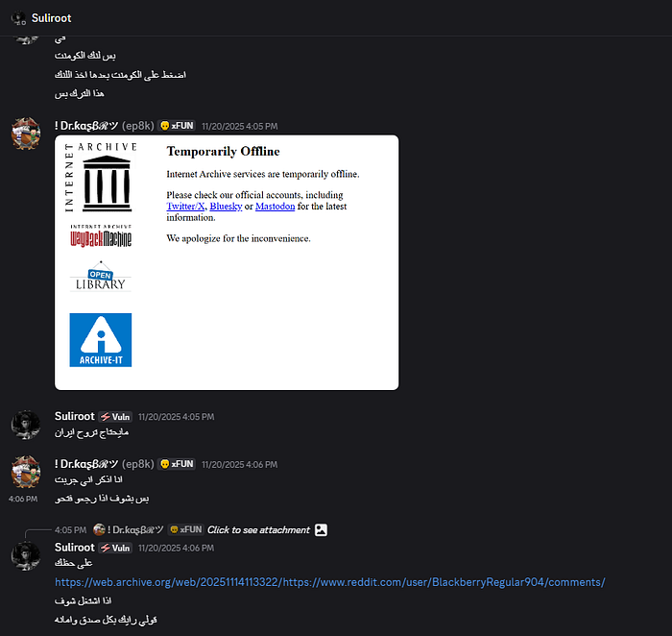The width and height of the screenshot is (672, 636).
Task: Click the Open Library logo in the attachment image
Action: (x=101, y=277)
